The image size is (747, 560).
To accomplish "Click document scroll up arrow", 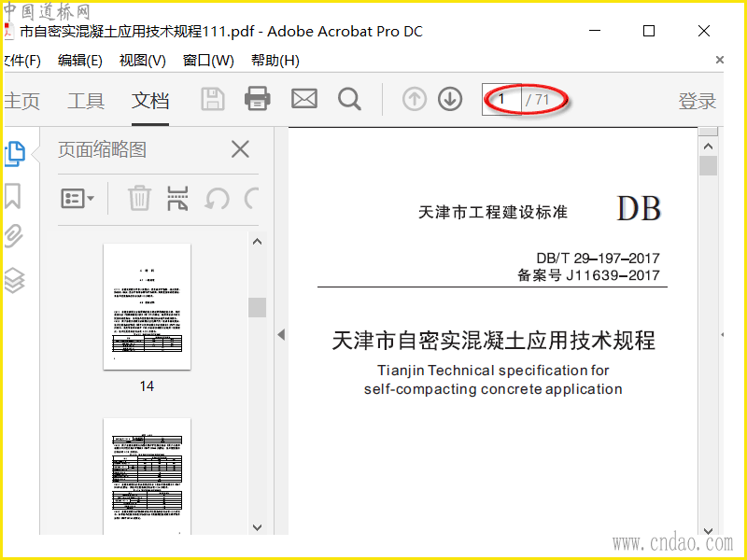I will pyautogui.click(x=708, y=147).
